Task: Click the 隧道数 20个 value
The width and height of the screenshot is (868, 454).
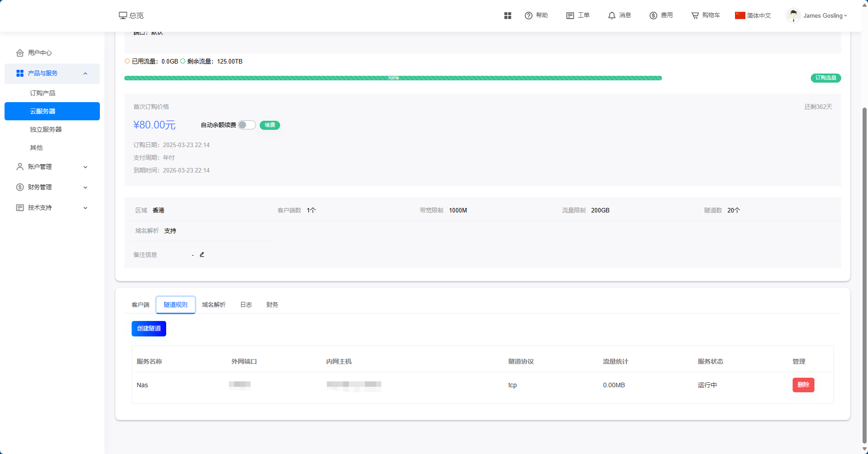Action: pyautogui.click(x=734, y=210)
